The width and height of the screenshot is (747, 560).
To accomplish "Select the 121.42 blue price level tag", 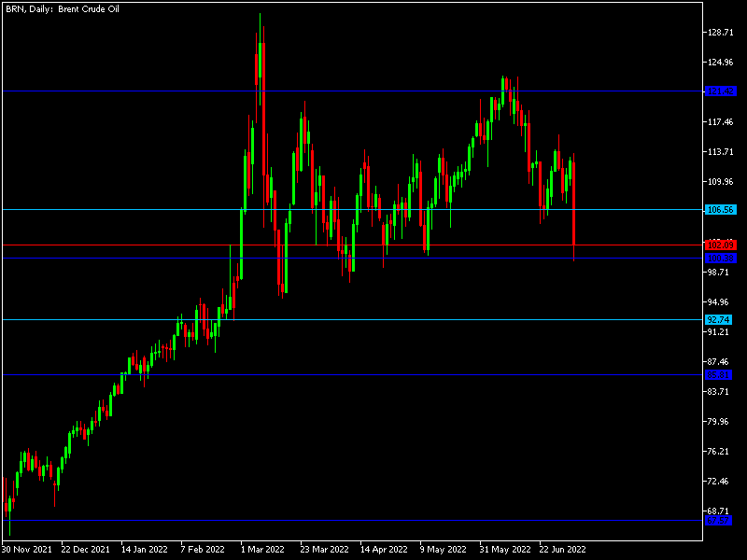I will pyautogui.click(x=720, y=91).
